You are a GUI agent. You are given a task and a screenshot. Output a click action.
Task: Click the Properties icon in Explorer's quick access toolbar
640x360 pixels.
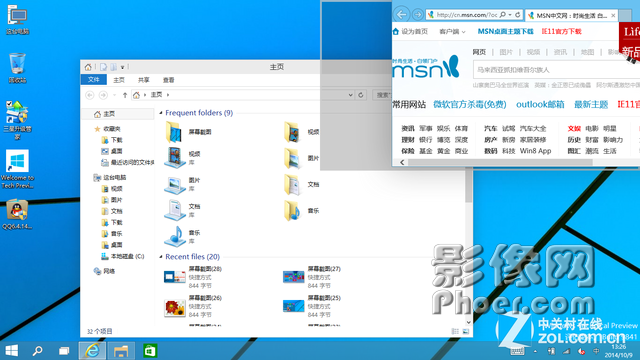pos(103,67)
